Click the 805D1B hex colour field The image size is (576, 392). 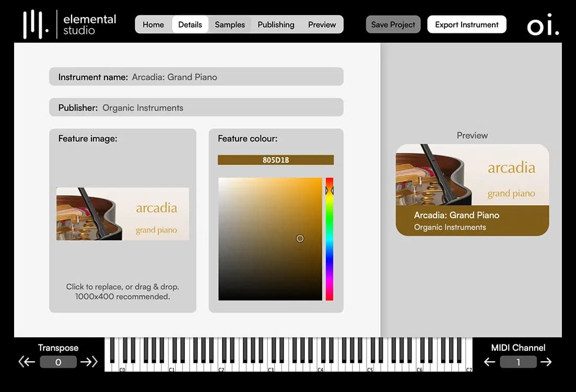point(276,160)
